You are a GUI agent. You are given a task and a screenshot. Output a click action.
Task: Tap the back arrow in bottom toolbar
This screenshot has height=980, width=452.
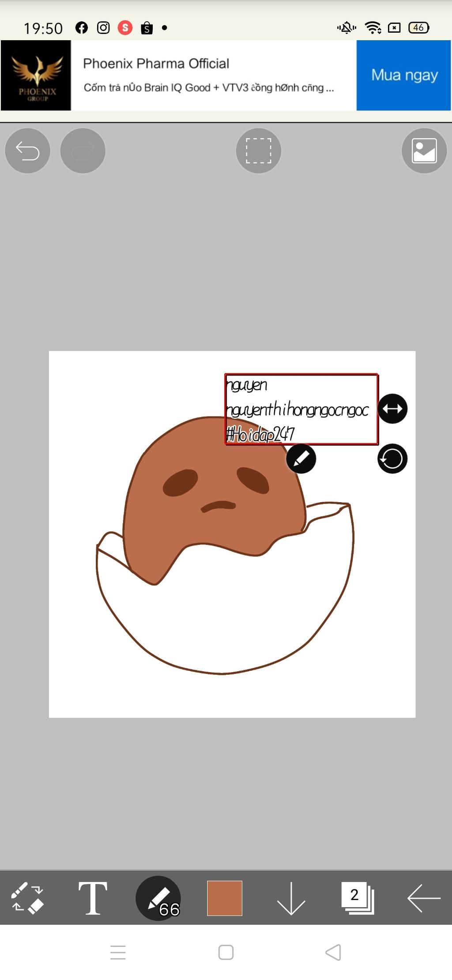[424, 898]
